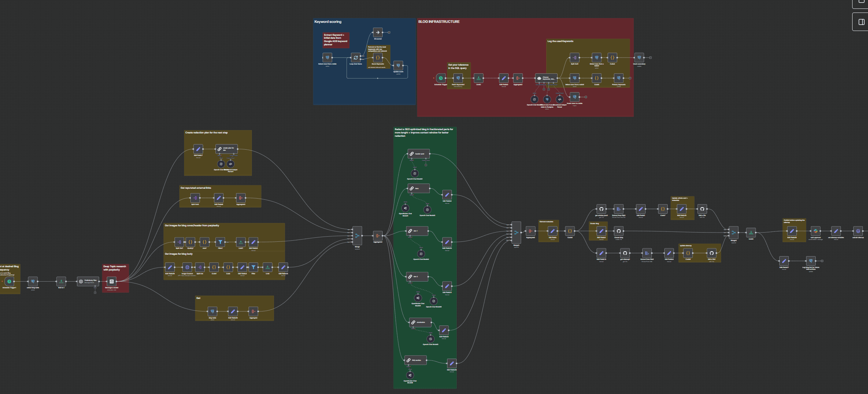This screenshot has height=394, width=868.
Task: Select the Keyword scoring sticky note title
Action: coord(328,22)
